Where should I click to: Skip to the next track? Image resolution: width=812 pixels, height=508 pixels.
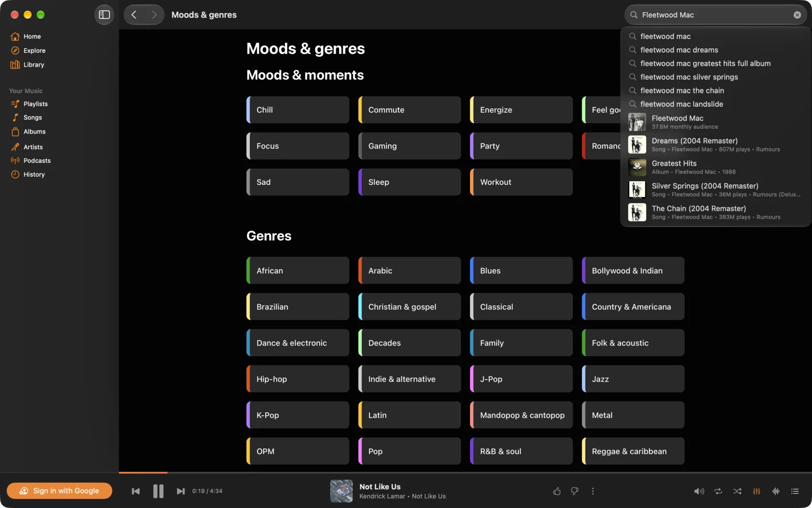(181, 491)
